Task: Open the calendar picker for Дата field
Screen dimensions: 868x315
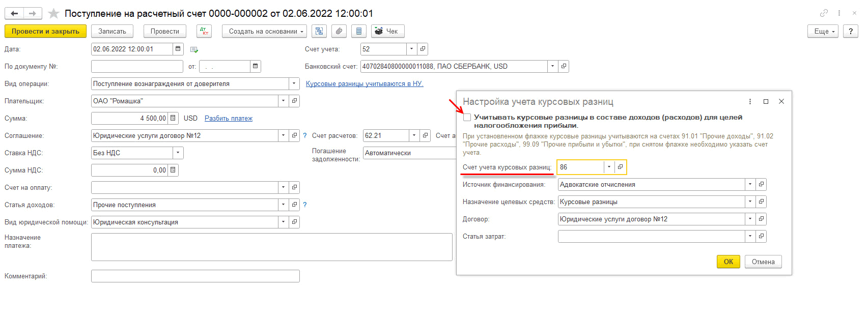Action: click(178, 49)
